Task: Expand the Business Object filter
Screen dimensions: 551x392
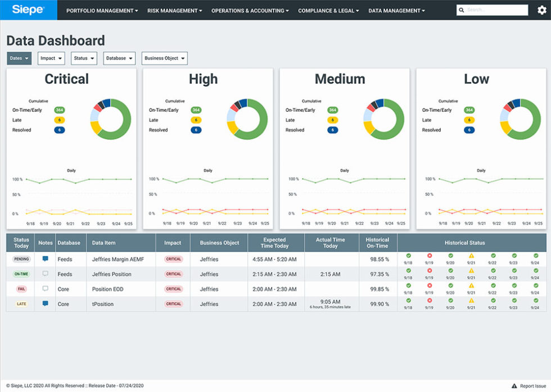Action: tap(164, 58)
